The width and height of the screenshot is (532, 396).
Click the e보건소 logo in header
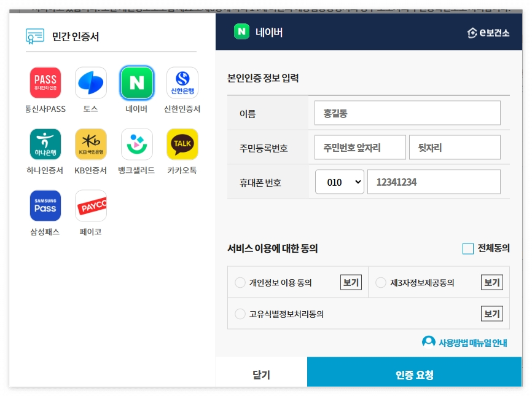coord(488,33)
